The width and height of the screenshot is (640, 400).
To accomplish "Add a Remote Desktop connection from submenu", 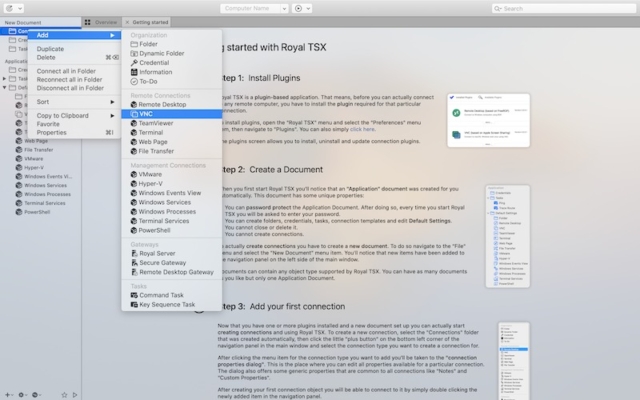I will (171, 104).
